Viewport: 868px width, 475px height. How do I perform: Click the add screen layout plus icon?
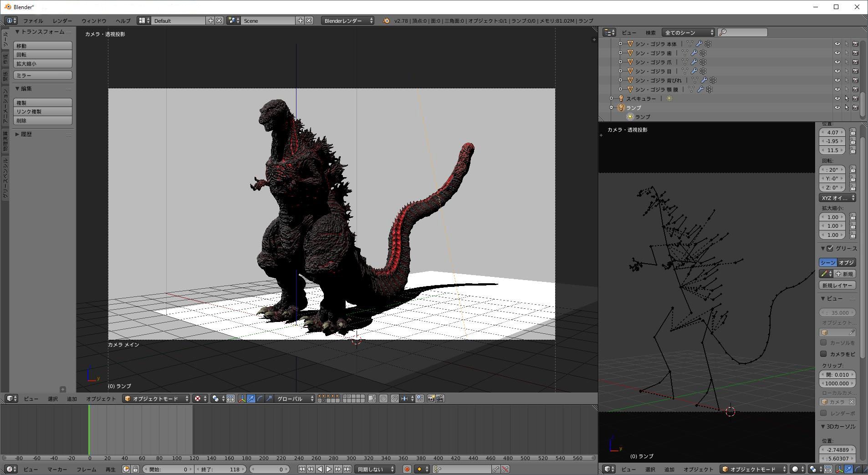[x=210, y=21]
